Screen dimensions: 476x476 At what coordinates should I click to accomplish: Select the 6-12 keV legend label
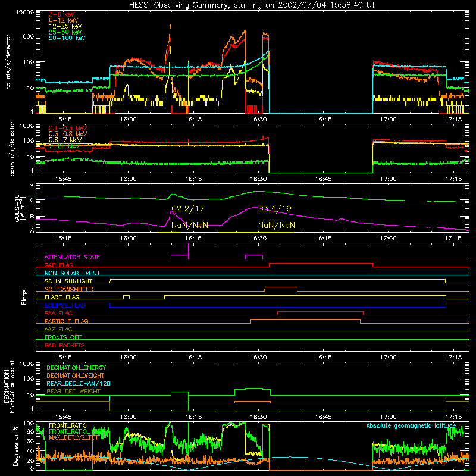tap(64, 20)
